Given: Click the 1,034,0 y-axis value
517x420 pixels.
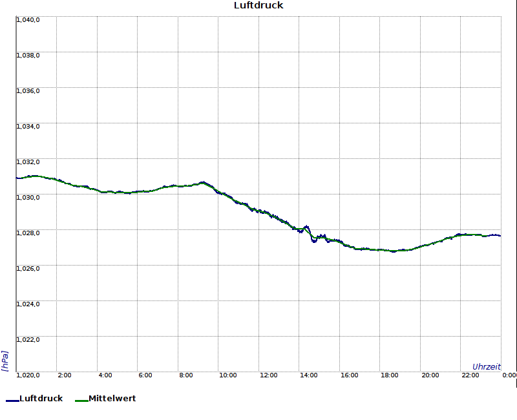Looking at the screenshot, I should [x=28, y=127].
